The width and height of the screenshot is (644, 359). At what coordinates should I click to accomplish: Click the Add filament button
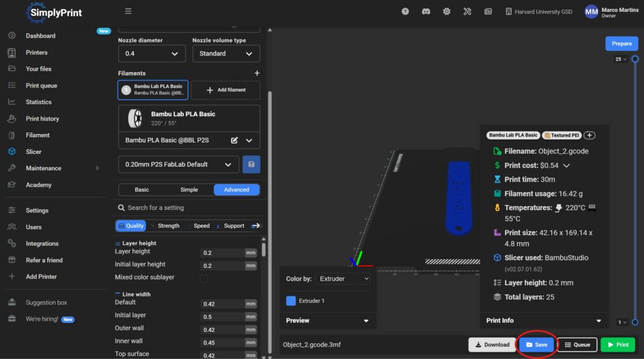click(226, 90)
